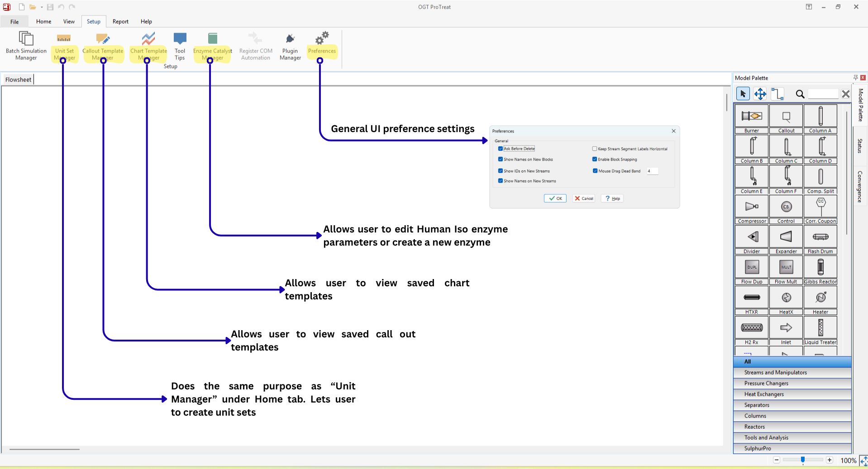
Task: Pick the Column A block
Action: [820, 119]
